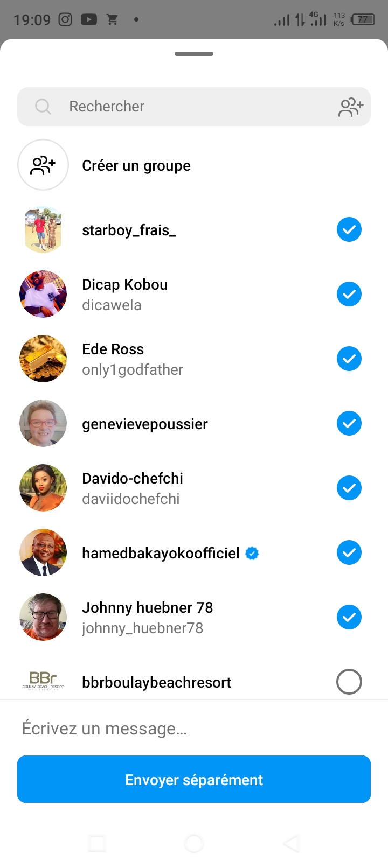The width and height of the screenshot is (388, 868).
Task: Focus the Écrivez un message field
Action: tap(194, 729)
